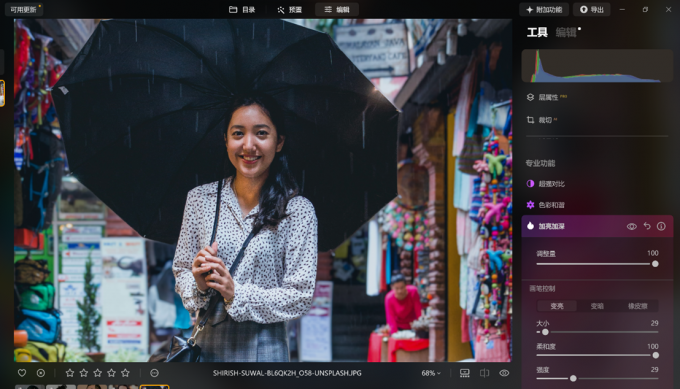Image resolution: width=680 pixels, height=389 pixels.
Task: Click the 调整量 value 100
Action: click(x=653, y=253)
